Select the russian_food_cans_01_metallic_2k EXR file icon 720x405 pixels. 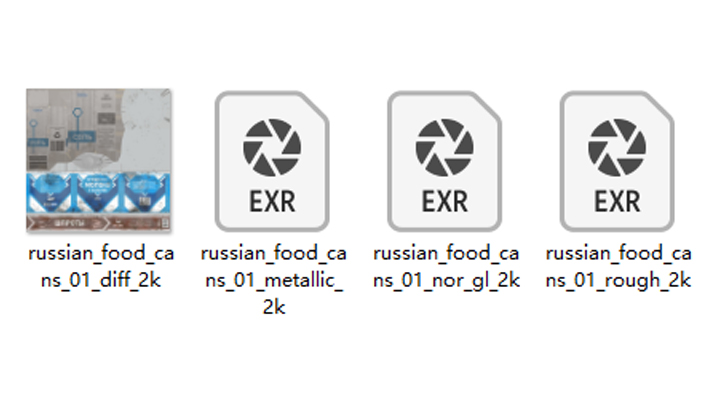click(x=272, y=161)
